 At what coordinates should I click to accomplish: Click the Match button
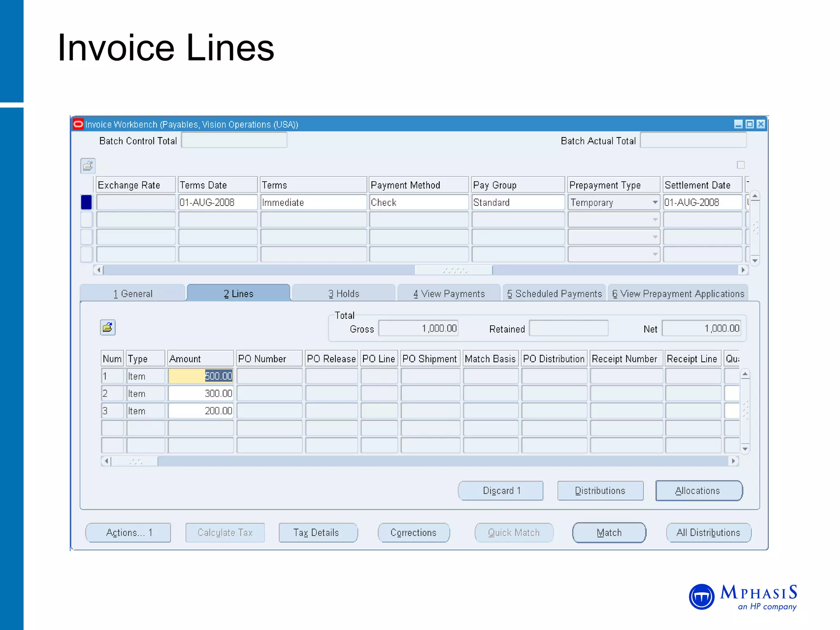(x=609, y=532)
